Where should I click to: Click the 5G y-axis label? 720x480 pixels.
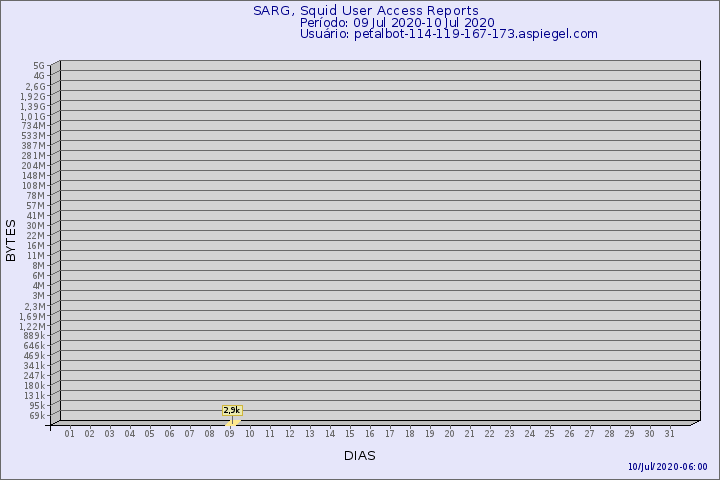(39, 66)
